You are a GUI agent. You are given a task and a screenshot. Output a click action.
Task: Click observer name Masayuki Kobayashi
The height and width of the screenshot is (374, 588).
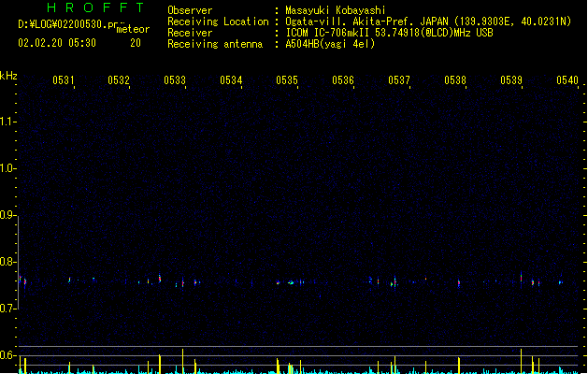(336, 10)
